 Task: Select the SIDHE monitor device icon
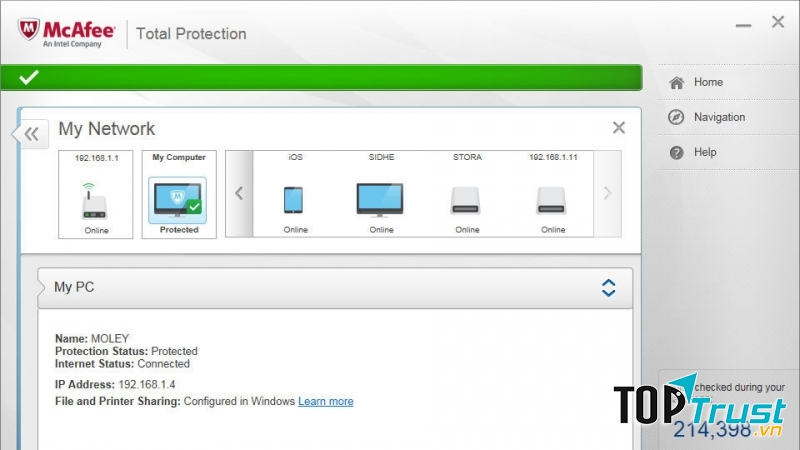[380, 199]
